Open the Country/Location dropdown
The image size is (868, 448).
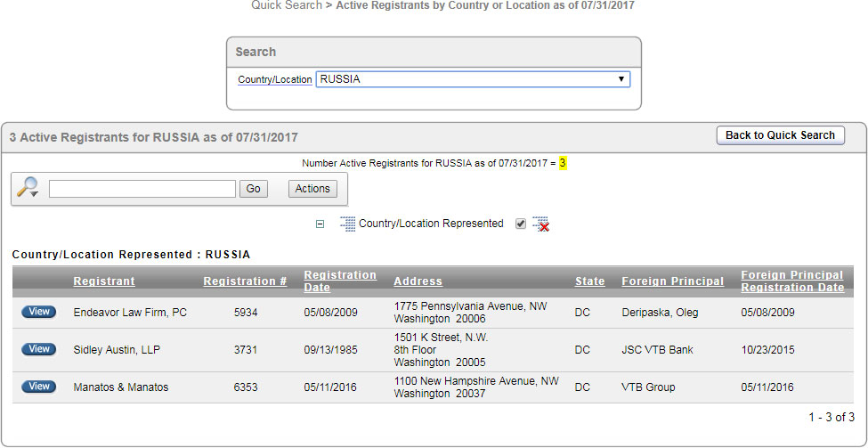point(473,79)
